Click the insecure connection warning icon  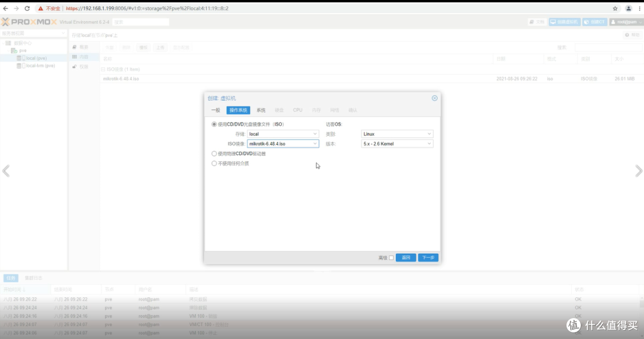[41, 8]
